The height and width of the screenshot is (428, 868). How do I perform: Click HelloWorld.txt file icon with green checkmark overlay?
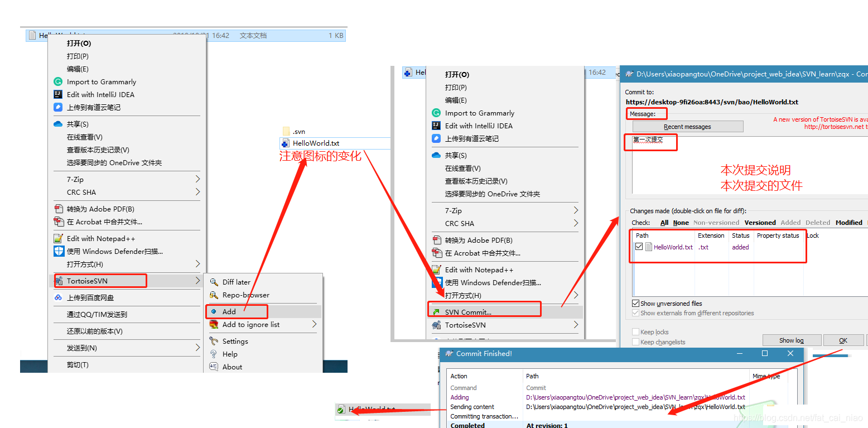[341, 410]
